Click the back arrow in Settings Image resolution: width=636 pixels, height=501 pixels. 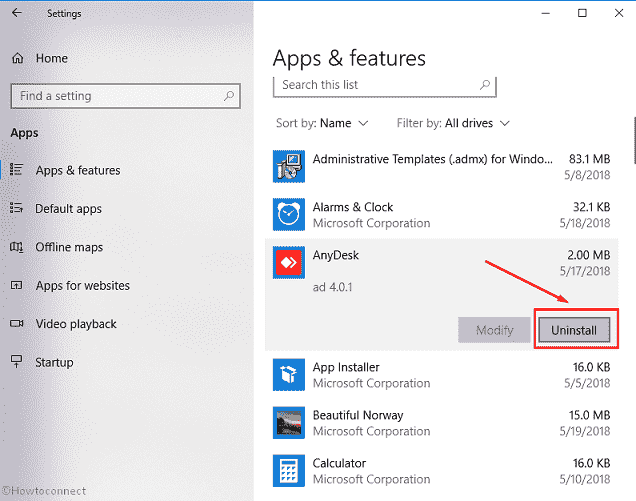[16, 13]
